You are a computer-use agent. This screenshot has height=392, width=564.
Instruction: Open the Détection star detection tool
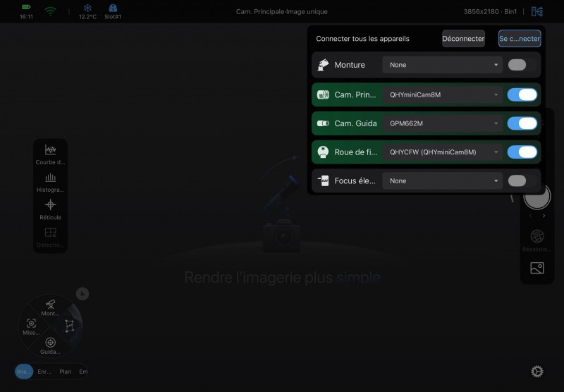[50, 238]
